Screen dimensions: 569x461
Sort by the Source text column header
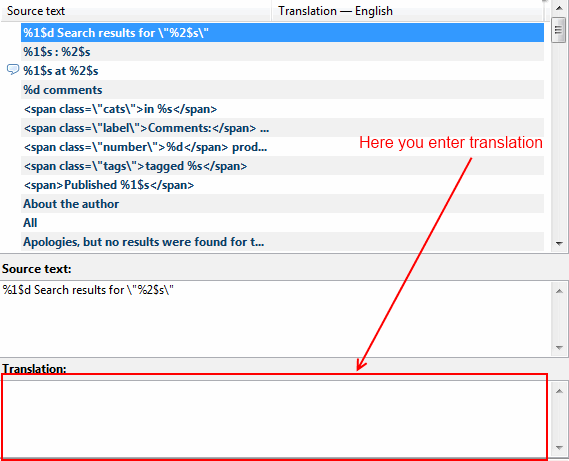pos(136,11)
